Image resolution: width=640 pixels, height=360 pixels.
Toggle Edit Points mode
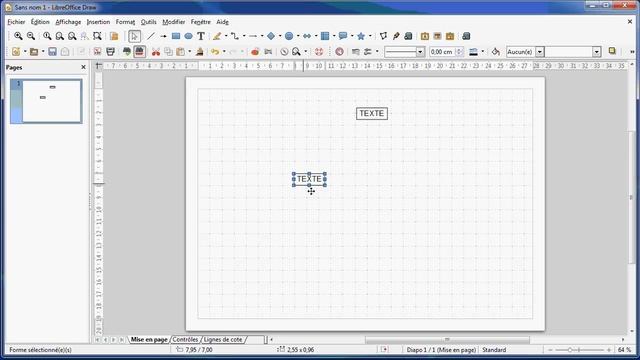[x=383, y=36]
